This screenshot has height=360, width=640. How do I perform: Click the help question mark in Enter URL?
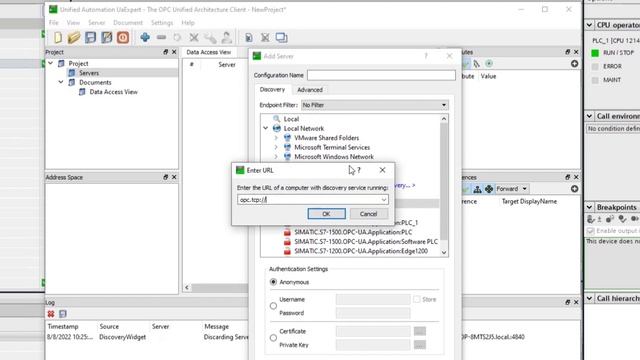pos(359,170)
